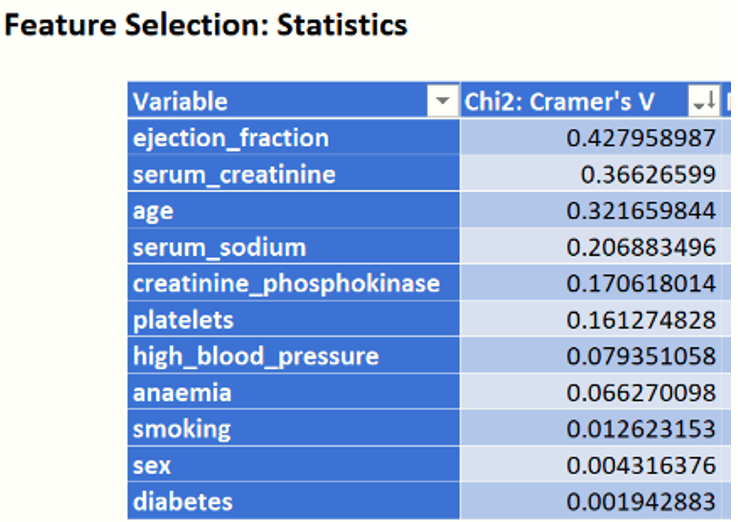Click the high_blood_pressure cell
Image resolution: width=738 pixels, height=522 pixels.
255,356
